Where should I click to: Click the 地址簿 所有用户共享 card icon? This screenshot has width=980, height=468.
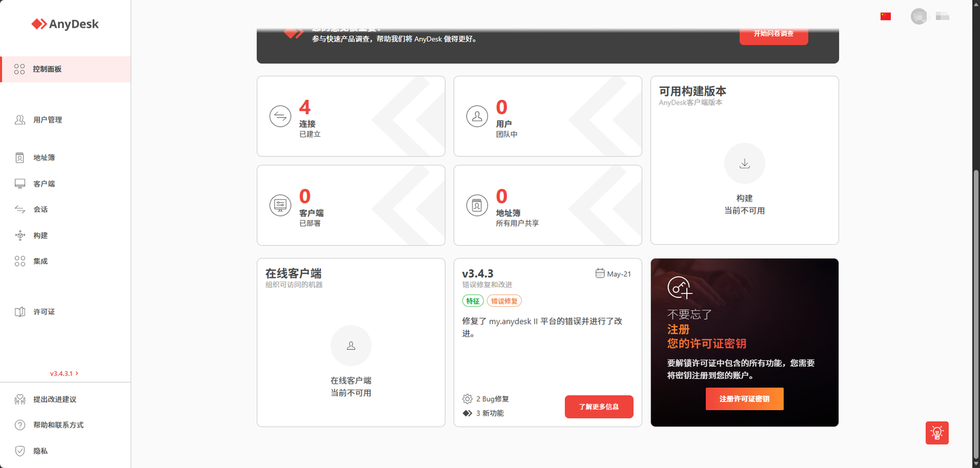[477, 205]
